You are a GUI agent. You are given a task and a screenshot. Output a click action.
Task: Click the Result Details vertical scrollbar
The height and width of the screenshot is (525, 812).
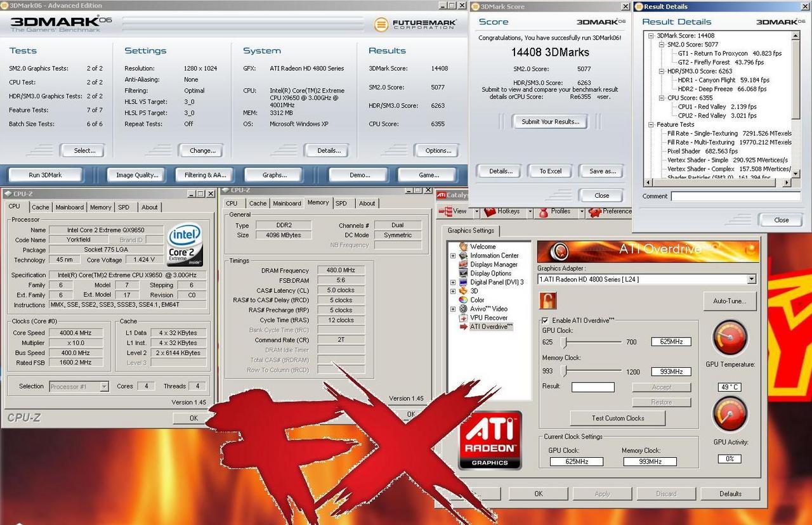[796, 106]
